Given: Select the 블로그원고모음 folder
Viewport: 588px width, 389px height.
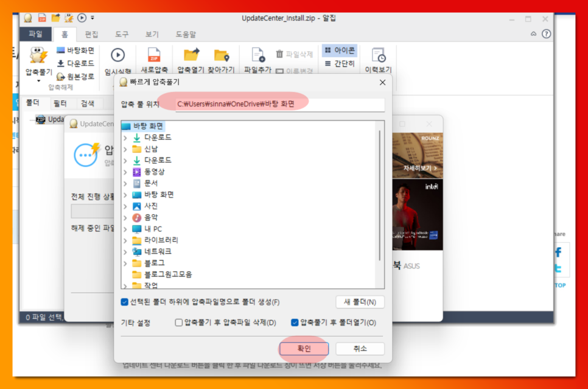Looking at the screenshot, I should 162,275.
